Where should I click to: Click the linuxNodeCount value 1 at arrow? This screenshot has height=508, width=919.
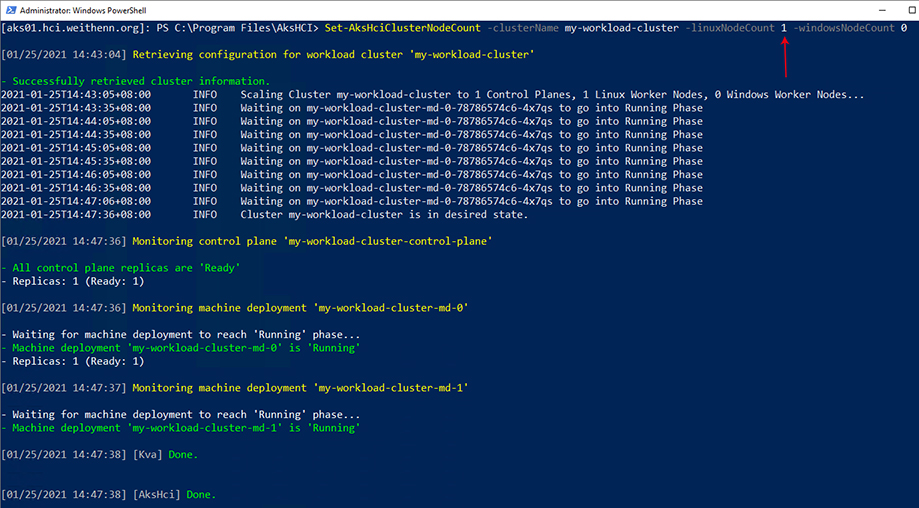(784, 28)
